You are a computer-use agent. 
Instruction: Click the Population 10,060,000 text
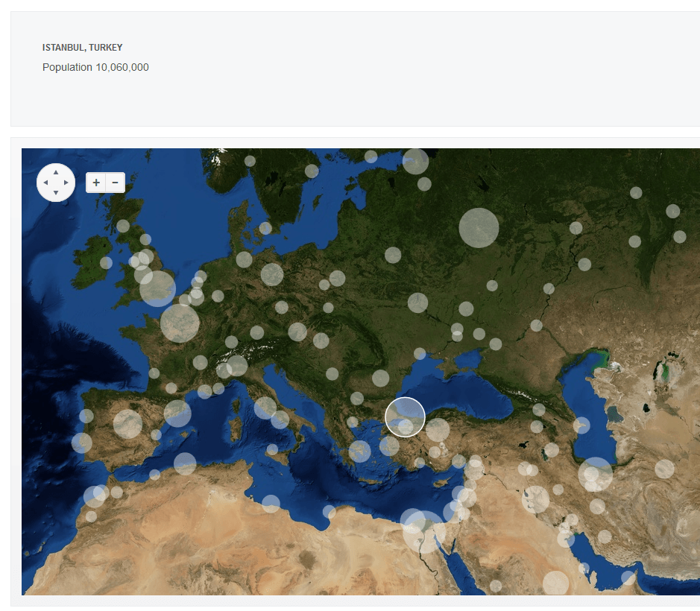coord(95,67)
